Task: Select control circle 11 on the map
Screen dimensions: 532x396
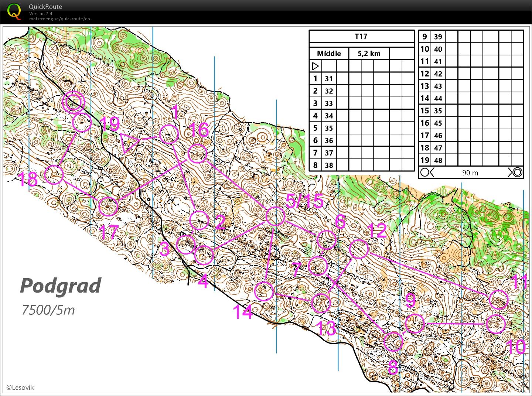Action: pyautogui.click(x=498, y=299)
